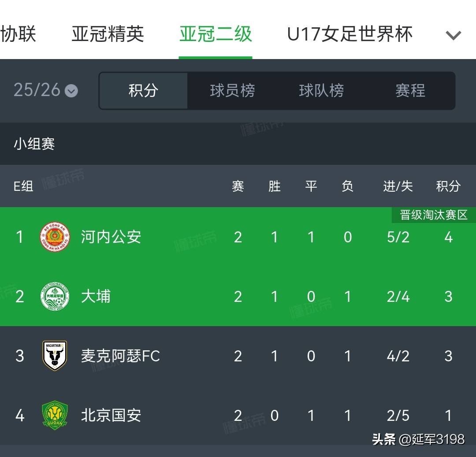Open Hanoi Police (河内公安) club logo

55,238
